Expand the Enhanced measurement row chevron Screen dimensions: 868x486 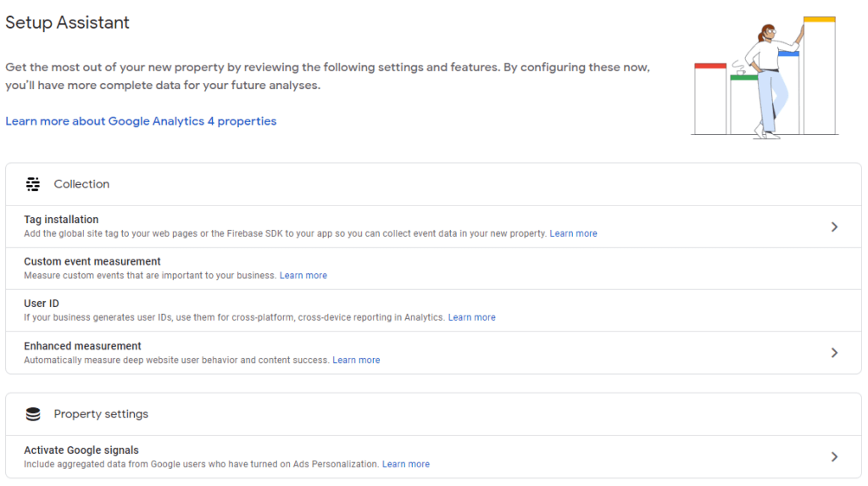[834, 353]
